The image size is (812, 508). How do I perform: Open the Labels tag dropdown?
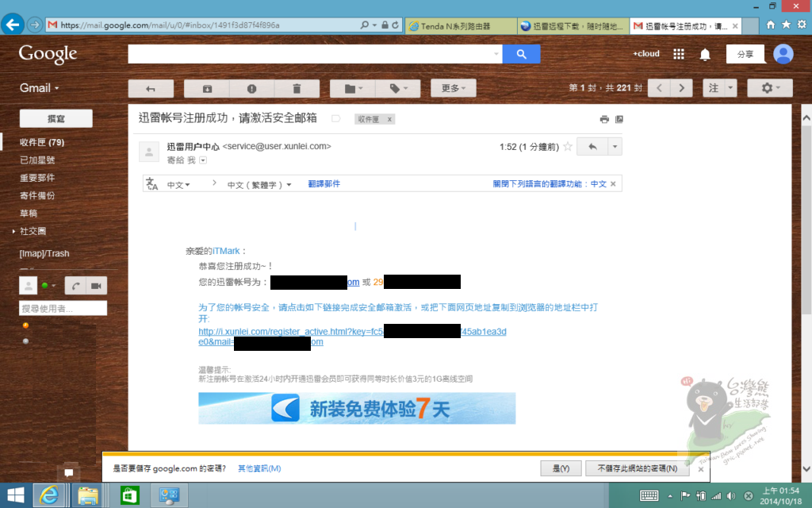(398, 89)
